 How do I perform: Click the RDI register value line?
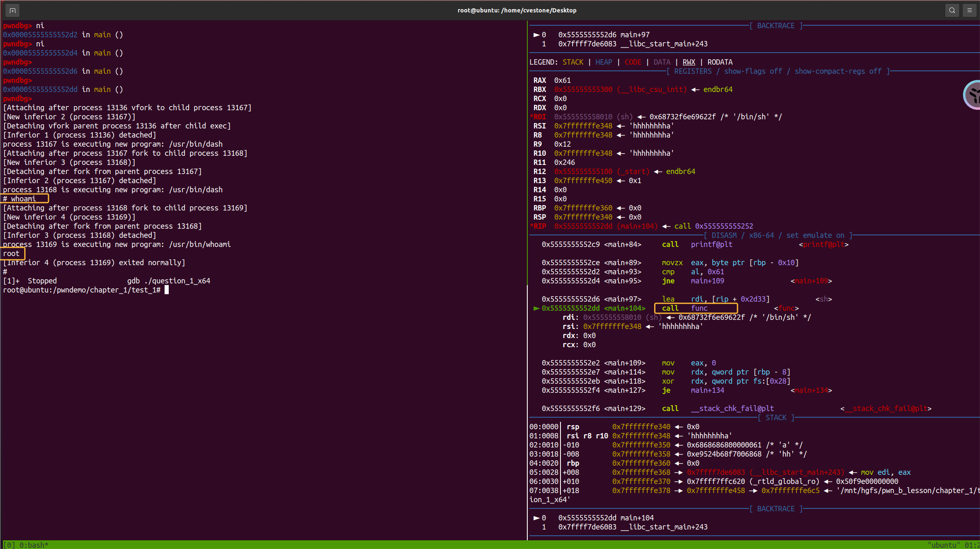coord(655,117)
